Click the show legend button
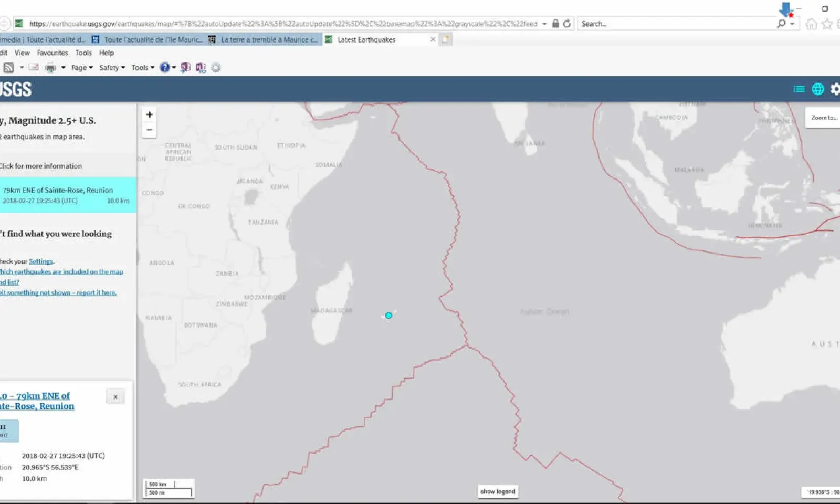The width and height of the screenshot is (840, 504). [x=498, y=491]
